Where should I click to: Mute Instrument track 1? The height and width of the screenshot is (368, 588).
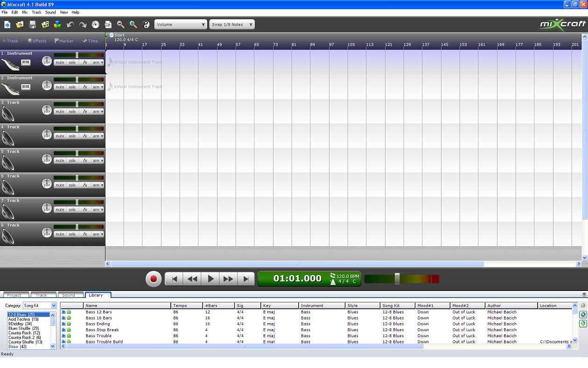point(60,63)
